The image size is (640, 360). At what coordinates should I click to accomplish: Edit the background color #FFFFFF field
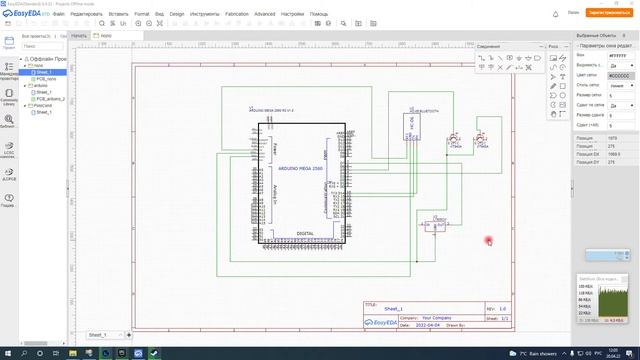pos(621,56)
